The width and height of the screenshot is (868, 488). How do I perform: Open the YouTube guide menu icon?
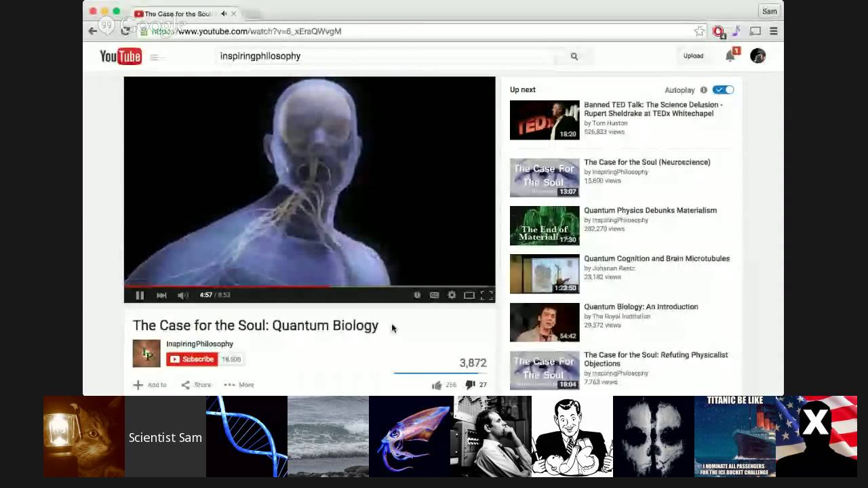coord(154,57)
